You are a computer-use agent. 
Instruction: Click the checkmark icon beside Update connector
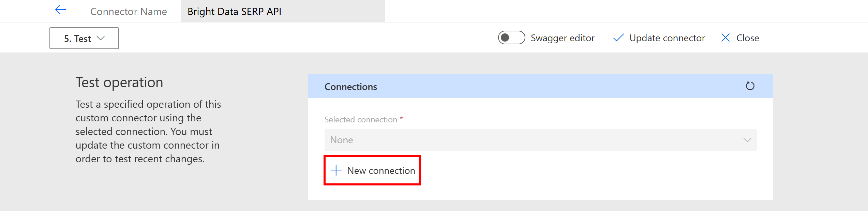click(x=618, y=38)
